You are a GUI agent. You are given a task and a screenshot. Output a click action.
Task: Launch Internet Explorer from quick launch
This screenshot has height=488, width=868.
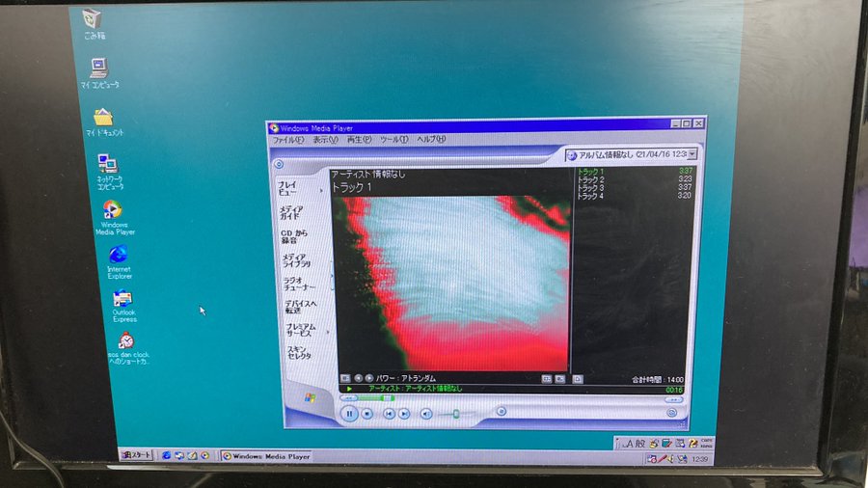click(166, 455)
